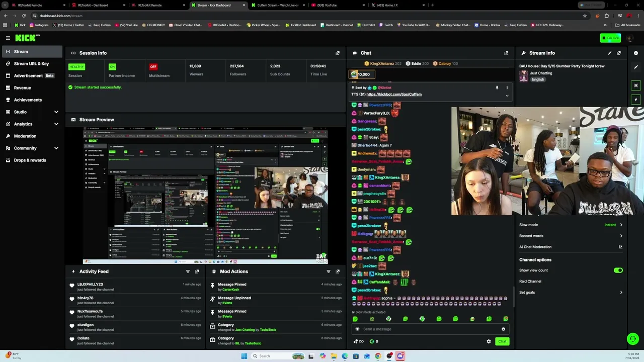Click the green Chat send button
644x362 pixels.
tap(502, 341)
